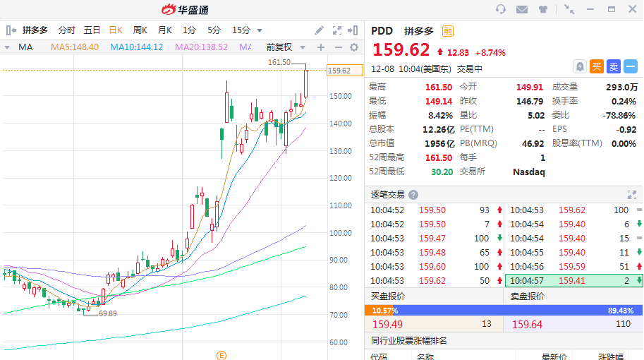
Task: Click the margin 融 badge
Action: point(448,31)
